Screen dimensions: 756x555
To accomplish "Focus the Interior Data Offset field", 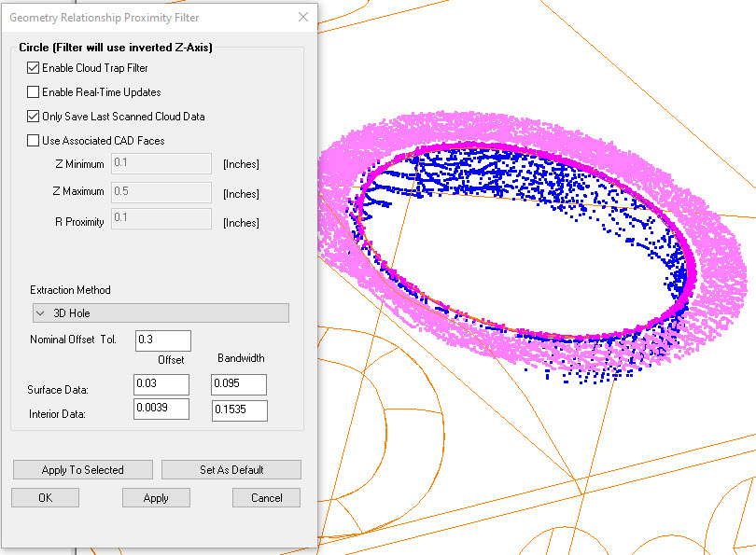I will (161, 409).
